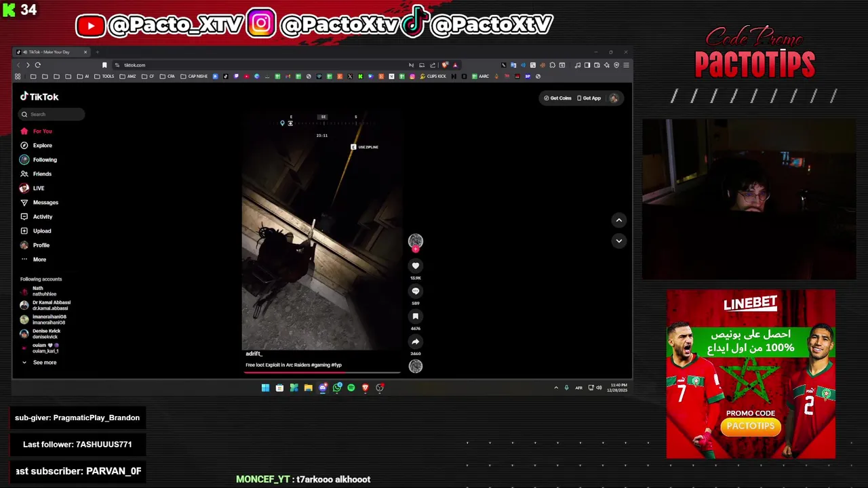Viewport: 868px width, 488px height.
Task: Open the AMZ bookmarks folder
Action: pos(128,77)
